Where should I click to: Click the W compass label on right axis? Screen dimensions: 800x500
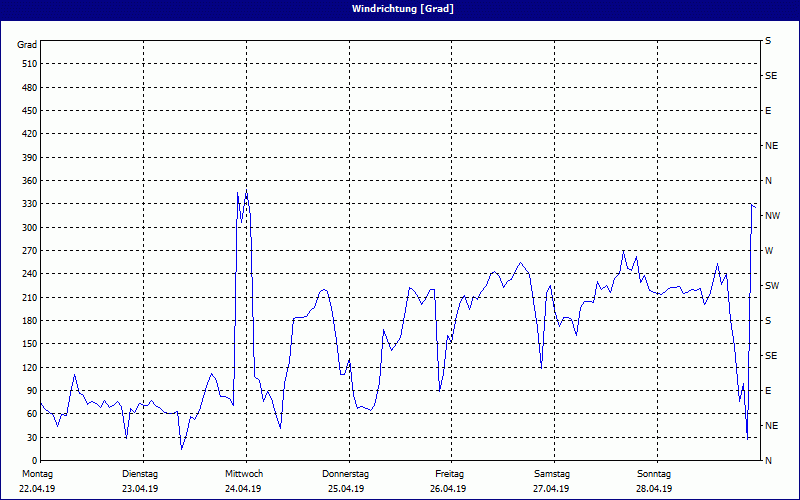[x=769, y=251]
